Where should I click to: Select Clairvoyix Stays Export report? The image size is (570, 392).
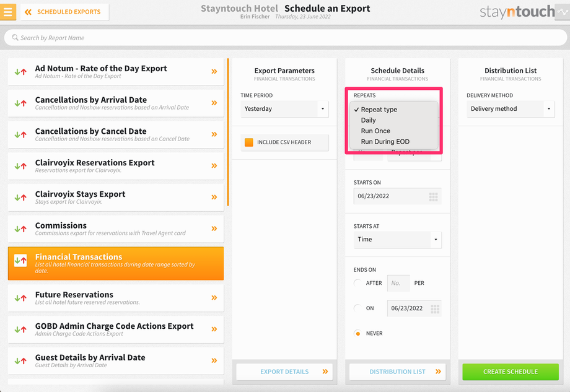(116, 198)
